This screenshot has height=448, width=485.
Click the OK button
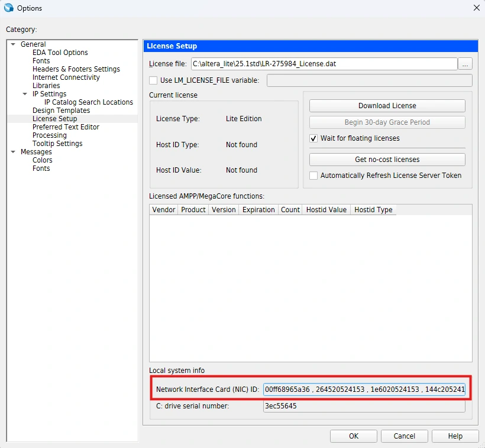(x=353, y=436)
